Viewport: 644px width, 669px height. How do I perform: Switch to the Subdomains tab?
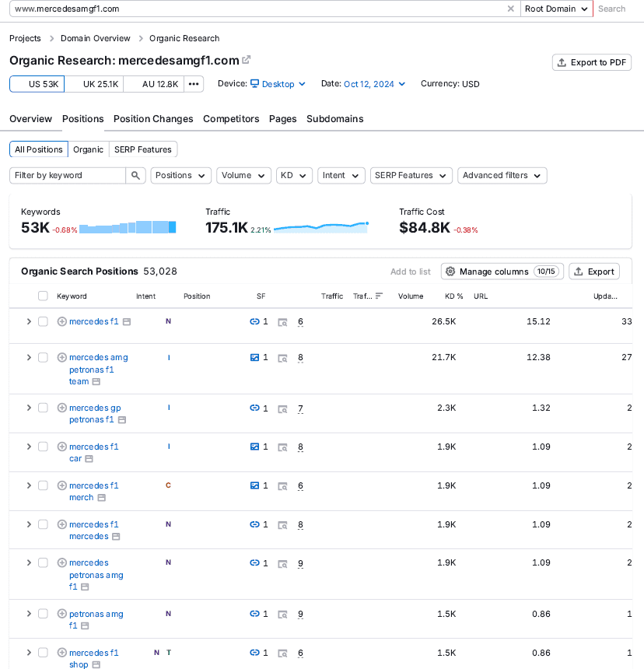click(334, 118)
